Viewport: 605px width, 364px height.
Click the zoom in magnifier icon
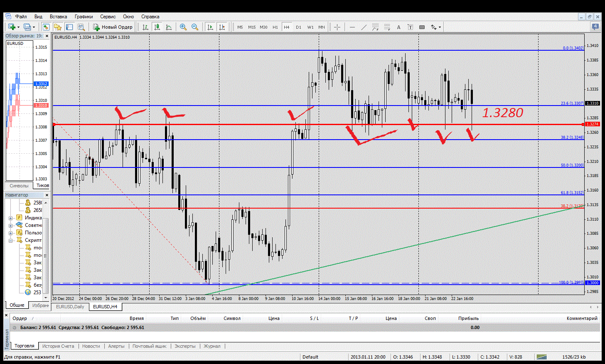[x=183, y=27]
